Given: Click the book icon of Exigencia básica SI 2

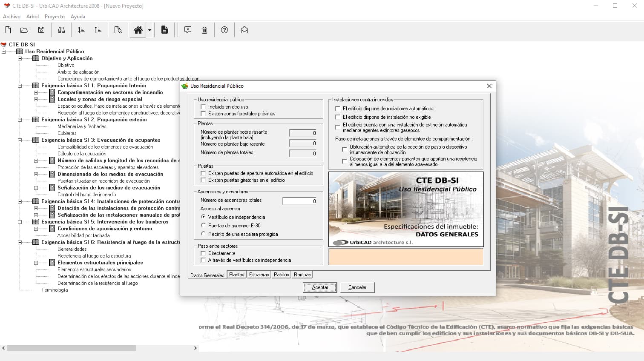Looking at the screenshot, I should (36, 120).
